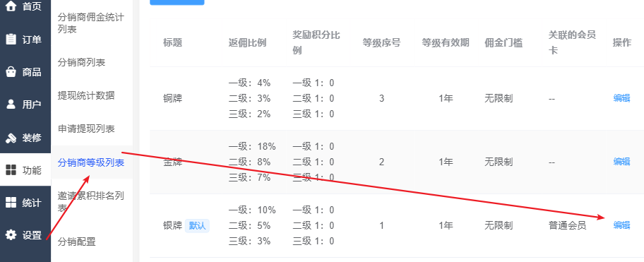Click the 奖励积分比例 column header

(x=316, y=42)
